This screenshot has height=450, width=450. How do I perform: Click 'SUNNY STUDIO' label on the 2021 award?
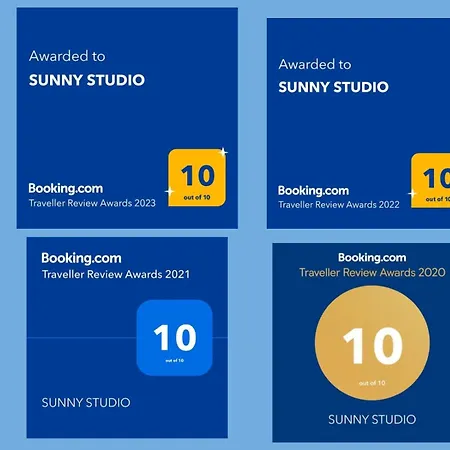(86, 403)
